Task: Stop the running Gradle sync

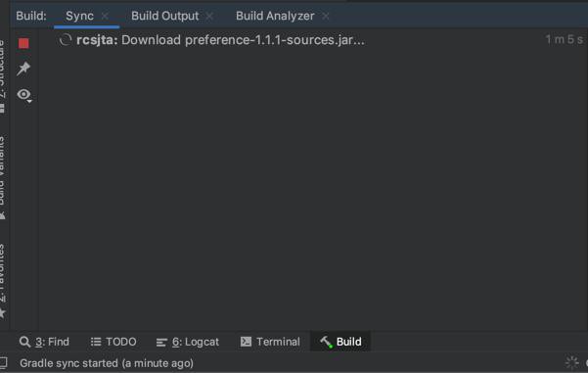Action: pos(23,43)
